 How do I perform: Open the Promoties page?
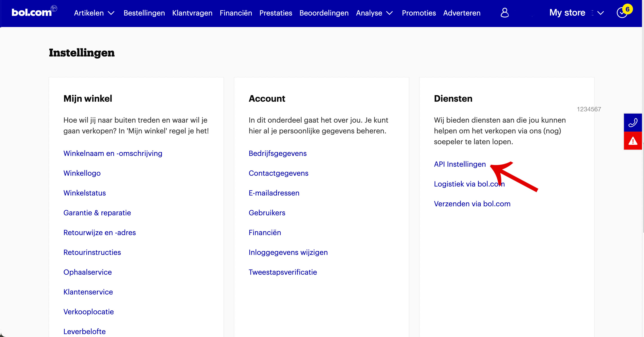419,13
